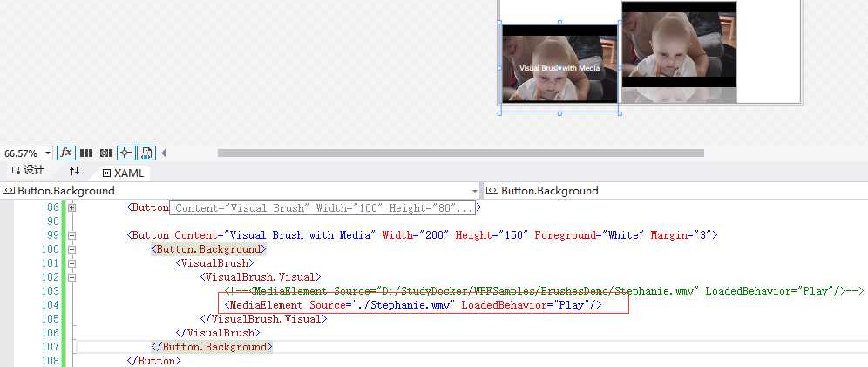Click the Height="150" attribute on line 99
This screenshot has width=868, height=367.
click(x=492, y=235)
